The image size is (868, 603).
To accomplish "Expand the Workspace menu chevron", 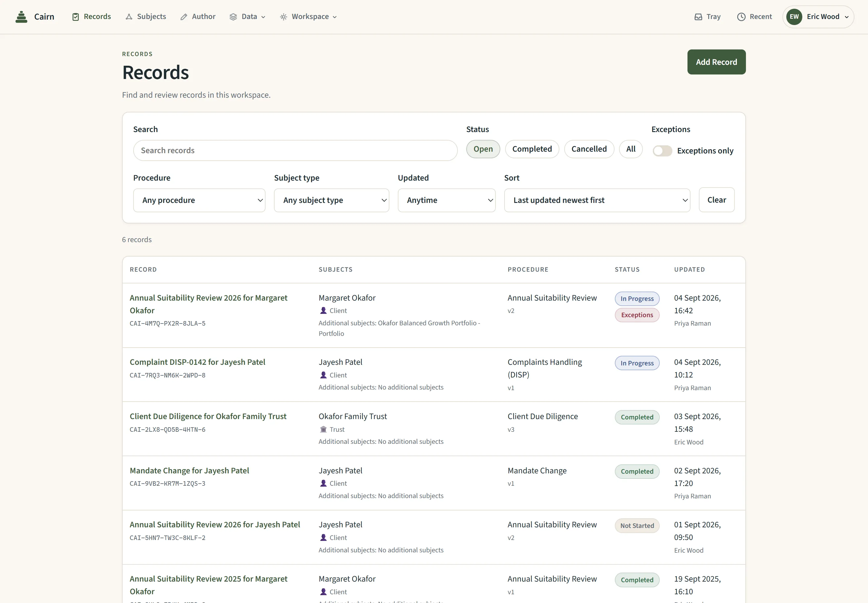I will coord(335,17).
